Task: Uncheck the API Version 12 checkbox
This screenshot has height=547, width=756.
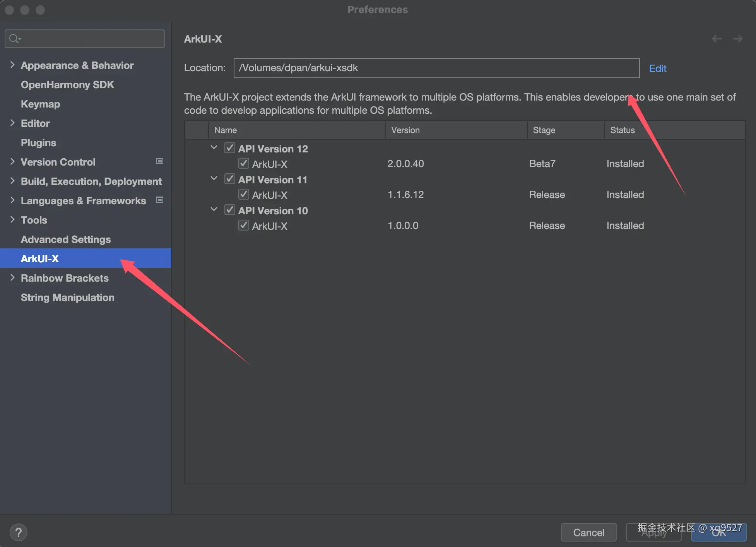Action: [230, 148]
